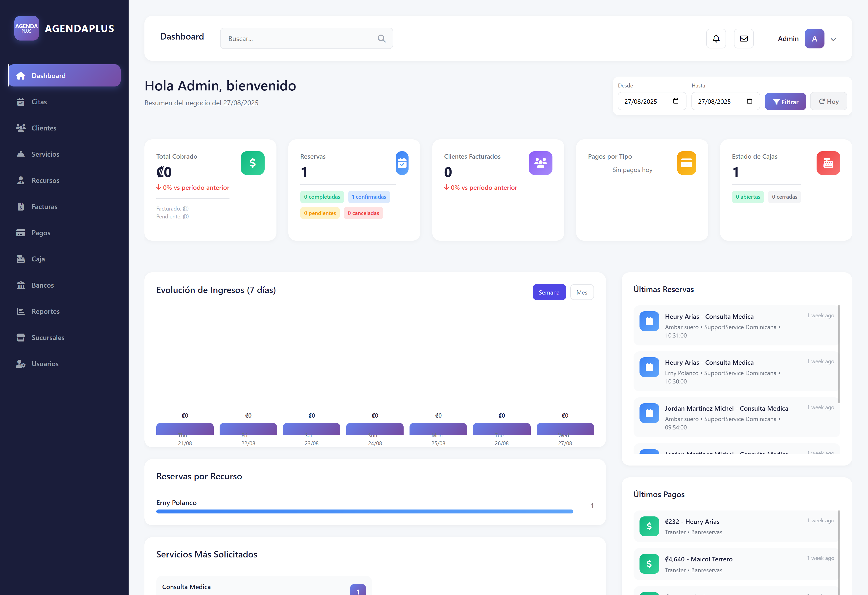Image resolution: width=868 pixels, height=595 pixels.
Task: Open the Hasta date picker calendar
Action: coord(749,101)
